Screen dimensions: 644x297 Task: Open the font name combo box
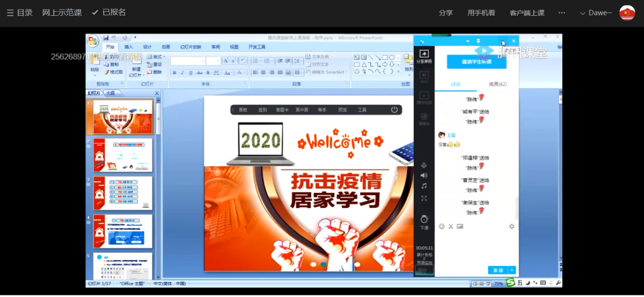tap(188, 61)
